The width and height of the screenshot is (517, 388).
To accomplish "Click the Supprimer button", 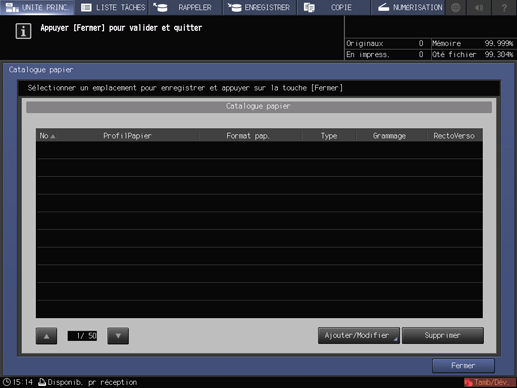I will pos(443,335).
